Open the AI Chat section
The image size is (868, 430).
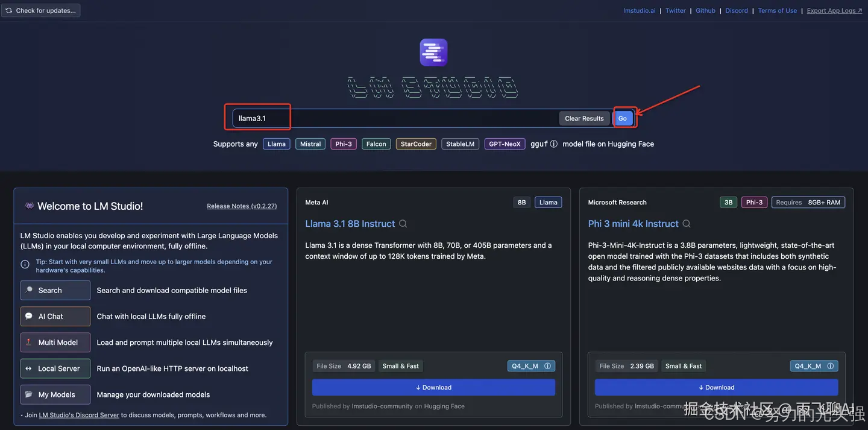click(55, 316)
